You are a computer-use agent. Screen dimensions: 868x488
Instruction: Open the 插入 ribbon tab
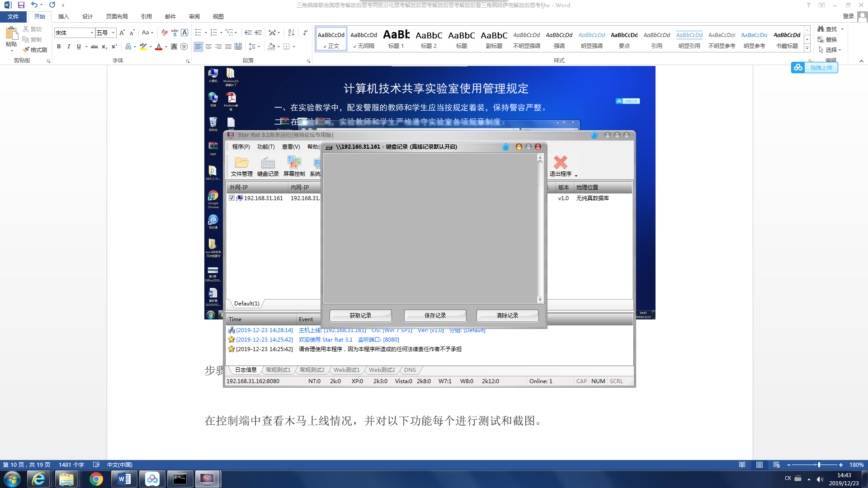pos(63,16)
